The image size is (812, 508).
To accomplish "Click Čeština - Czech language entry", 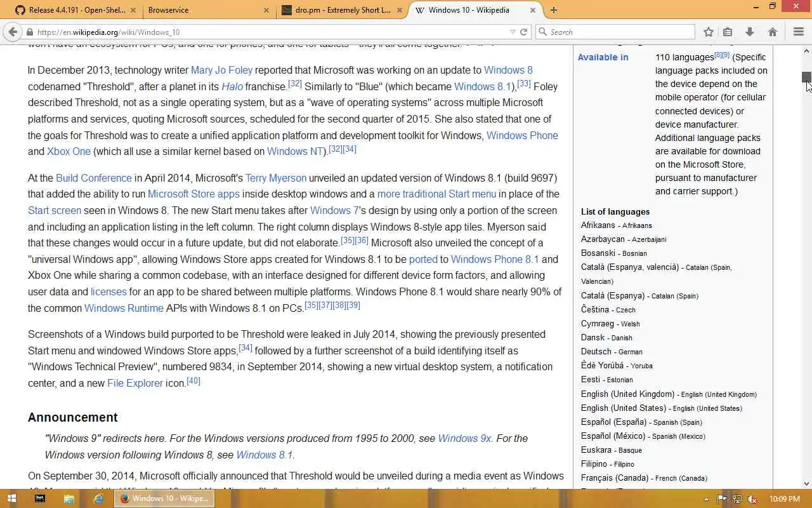I will point(608,309).
